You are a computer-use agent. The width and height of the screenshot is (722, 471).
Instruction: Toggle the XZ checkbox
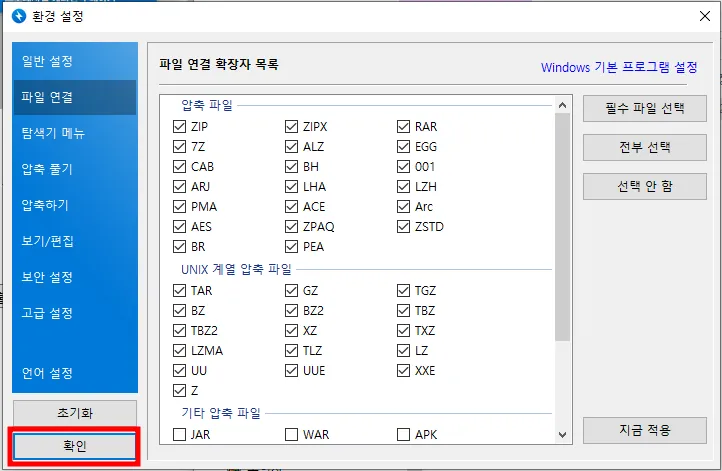(x=291, y=331)
